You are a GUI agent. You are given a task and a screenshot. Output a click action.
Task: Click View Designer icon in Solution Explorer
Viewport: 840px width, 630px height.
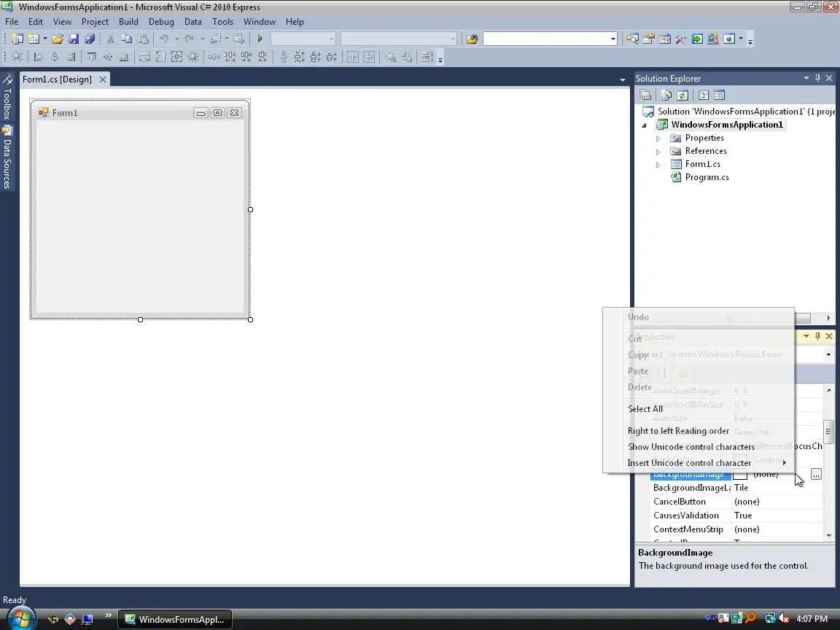point(720,96)
